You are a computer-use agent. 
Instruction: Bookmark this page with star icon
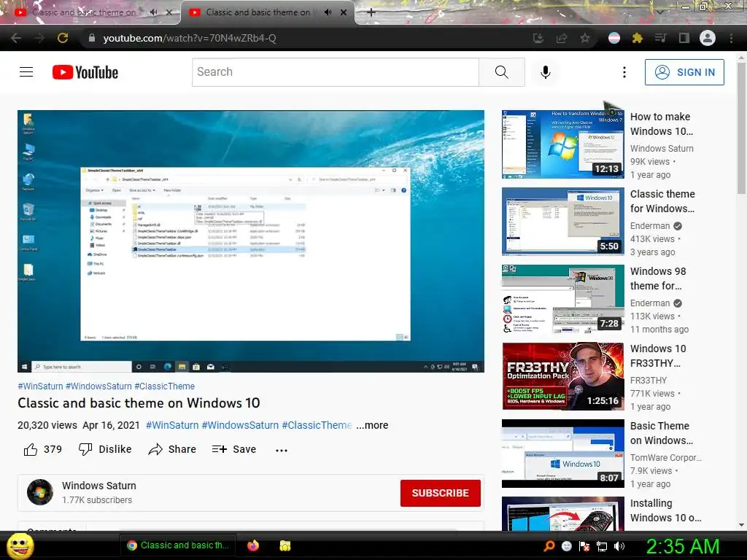(x=585, y=38)
